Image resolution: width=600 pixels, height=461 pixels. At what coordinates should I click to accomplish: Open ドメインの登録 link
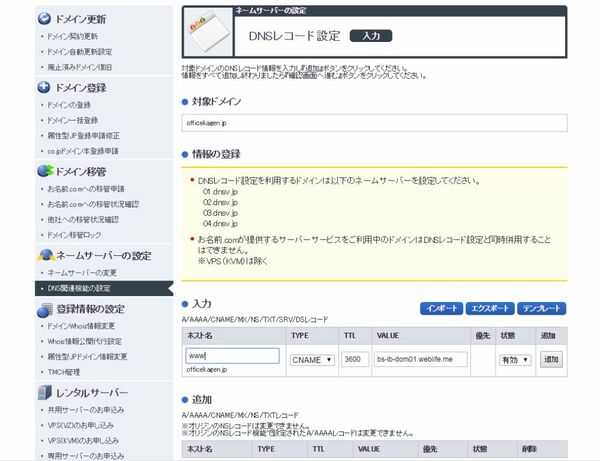click(x=69, y=105)
